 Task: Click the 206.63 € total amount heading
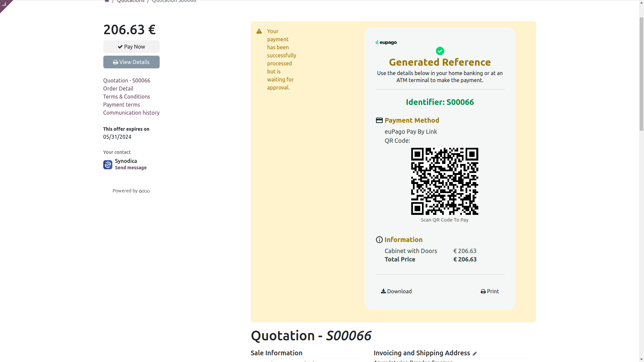click(x=129, y=29)
